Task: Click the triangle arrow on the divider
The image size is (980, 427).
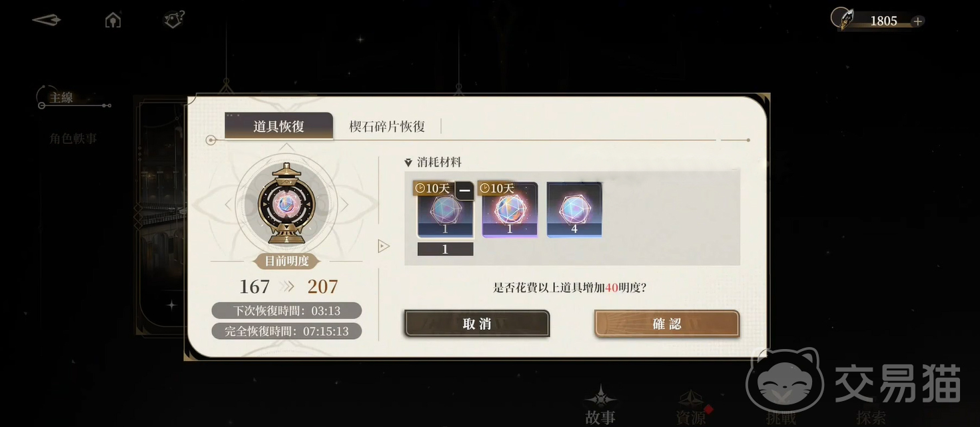Action: pos(383,246)
